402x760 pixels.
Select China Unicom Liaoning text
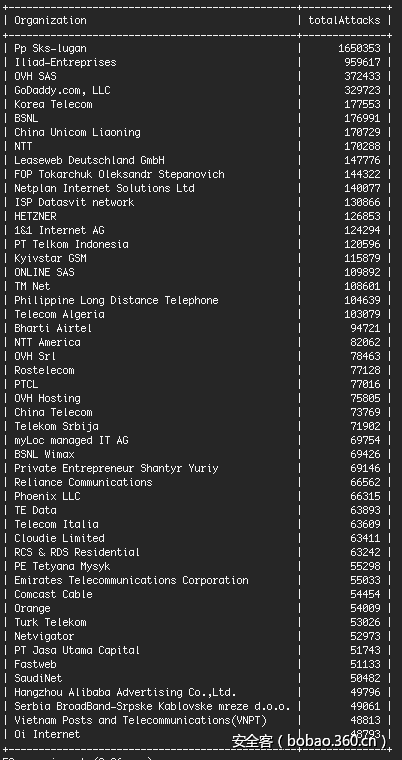(x=77, y=132)
